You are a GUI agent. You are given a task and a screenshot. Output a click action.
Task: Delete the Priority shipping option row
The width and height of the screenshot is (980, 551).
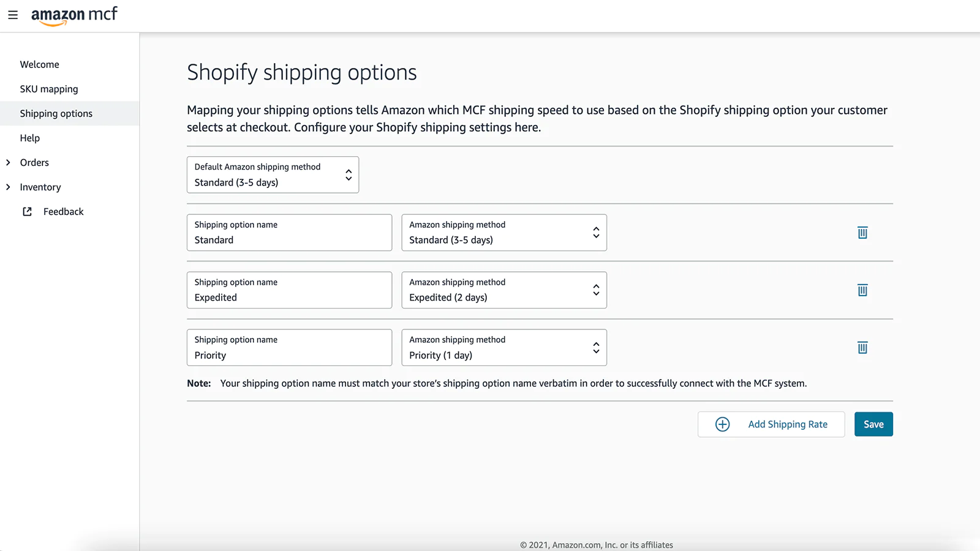[862, 348]
